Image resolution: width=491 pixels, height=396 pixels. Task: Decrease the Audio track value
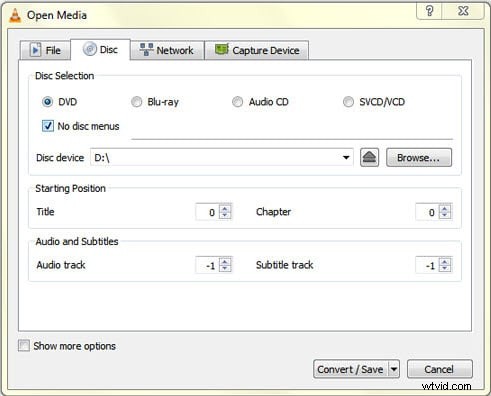click(225, 269)
